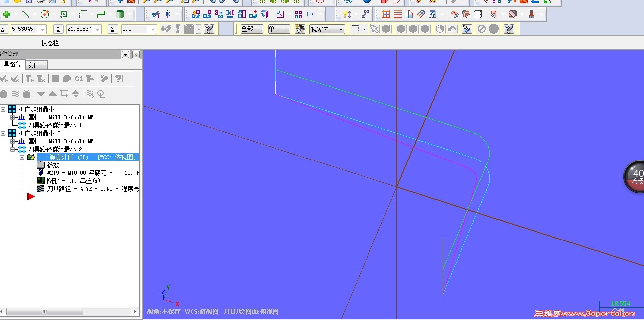
Task: Click the Xform offset contour icon
Action: pyautogui.click(x=281, y=14)
